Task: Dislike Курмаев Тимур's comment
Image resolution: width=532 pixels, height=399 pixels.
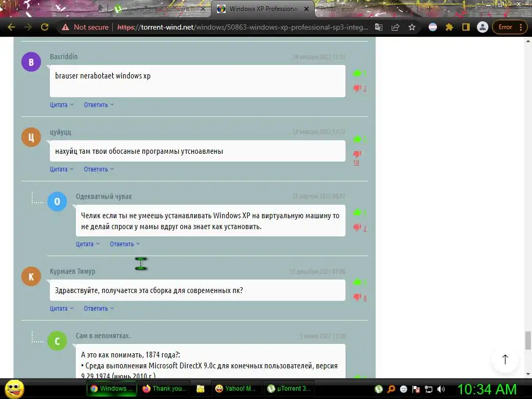Action: point(357,297)
